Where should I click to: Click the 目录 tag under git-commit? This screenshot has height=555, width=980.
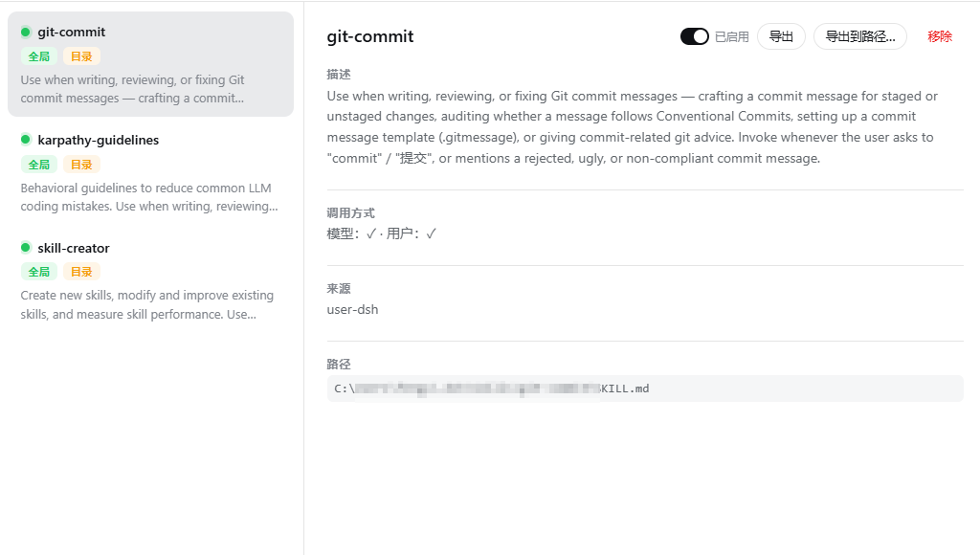point(81,56)
